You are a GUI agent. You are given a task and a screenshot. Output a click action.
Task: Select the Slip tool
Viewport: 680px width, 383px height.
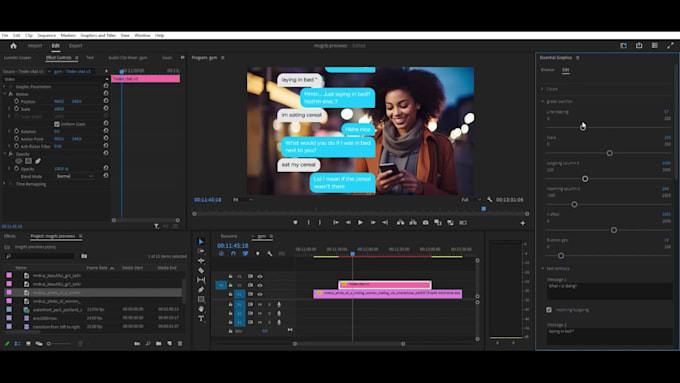[x=201, y=280]
